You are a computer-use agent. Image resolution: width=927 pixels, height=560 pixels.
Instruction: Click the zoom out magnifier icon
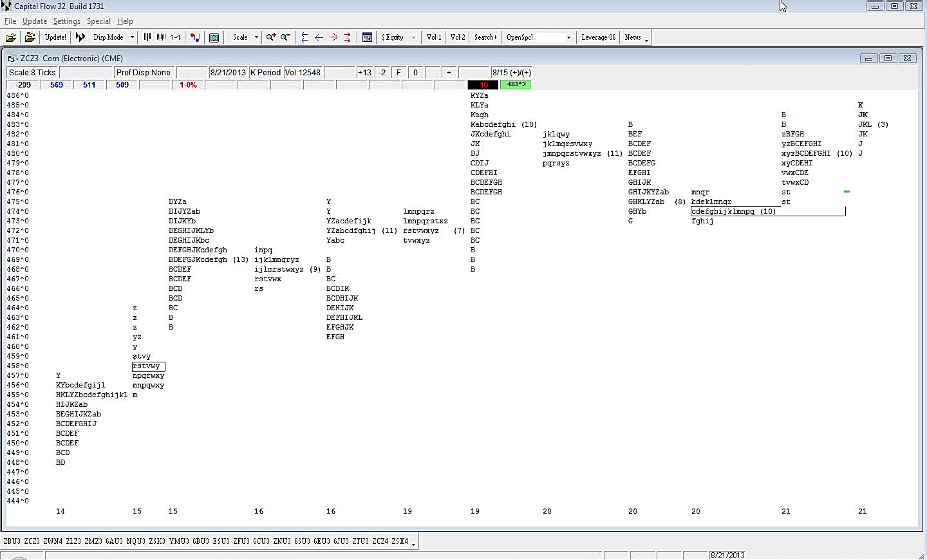(285, 37)
